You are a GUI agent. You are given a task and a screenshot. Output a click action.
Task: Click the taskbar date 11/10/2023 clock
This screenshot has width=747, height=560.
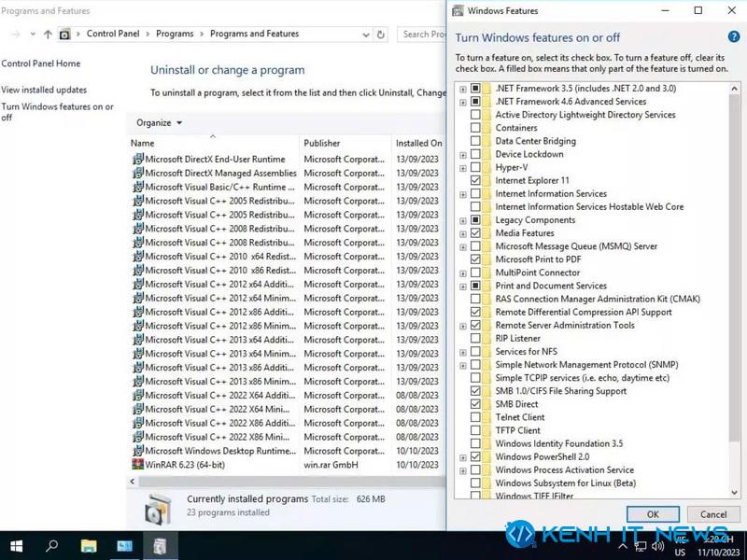pos(718,553)
